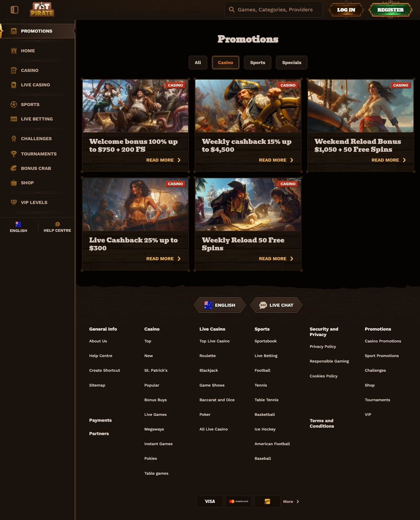The image size is (420, 520).
Task: Open the Cookies Policy footer link
Action: click(x=324, y=376)
